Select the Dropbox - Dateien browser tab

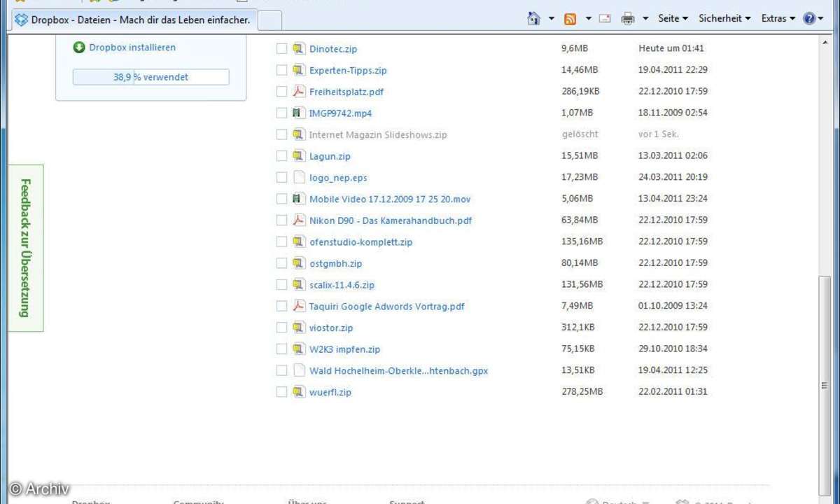pos(133,20)
